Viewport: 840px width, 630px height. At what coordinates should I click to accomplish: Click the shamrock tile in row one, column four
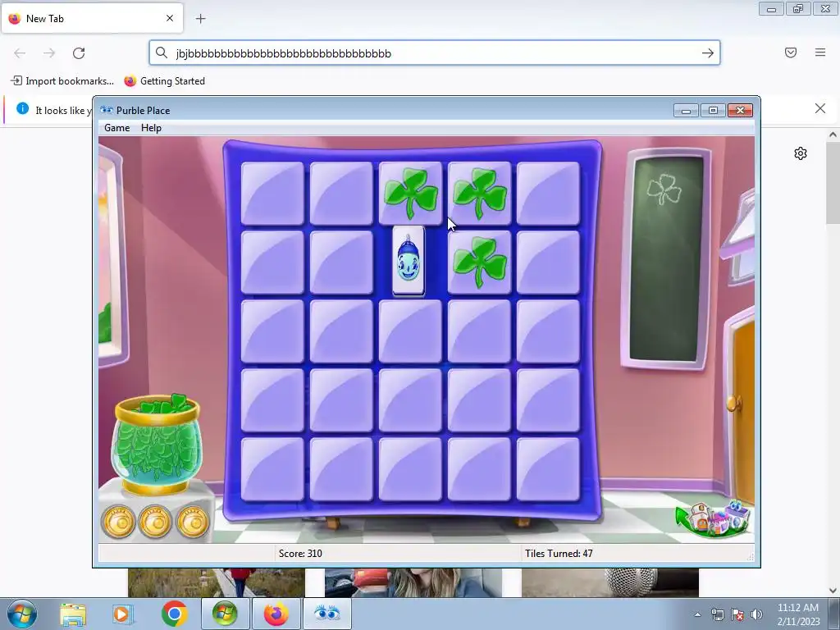click(479, 194)
